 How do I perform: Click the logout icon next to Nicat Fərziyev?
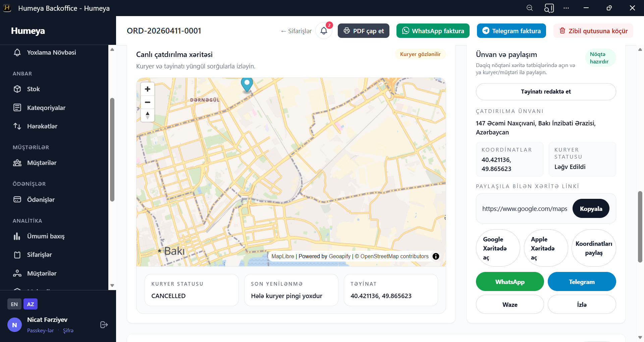pos(104,325)
